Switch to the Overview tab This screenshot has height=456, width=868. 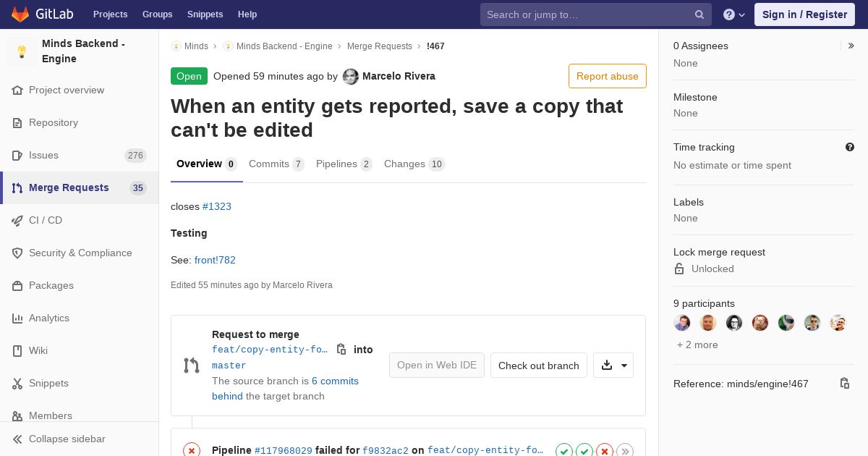(206, 164)
